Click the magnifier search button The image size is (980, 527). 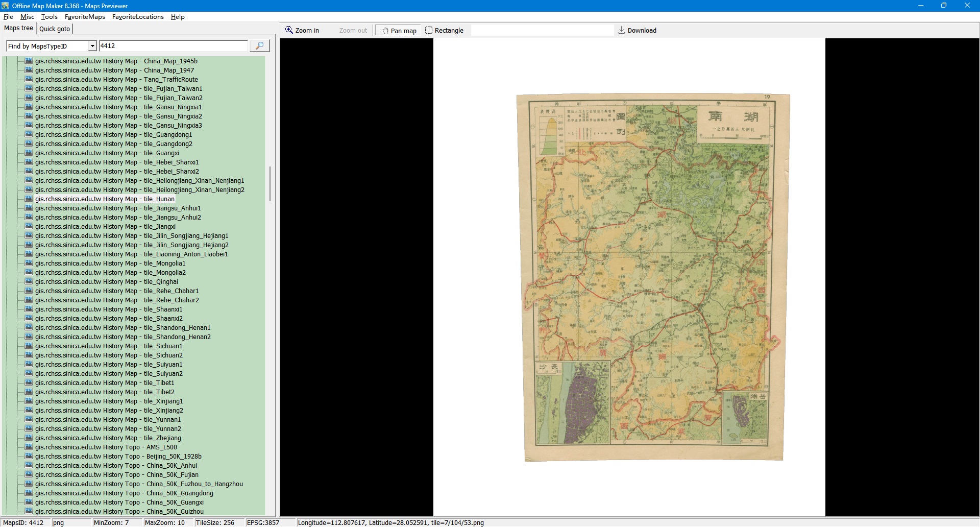tap(259, 46)
